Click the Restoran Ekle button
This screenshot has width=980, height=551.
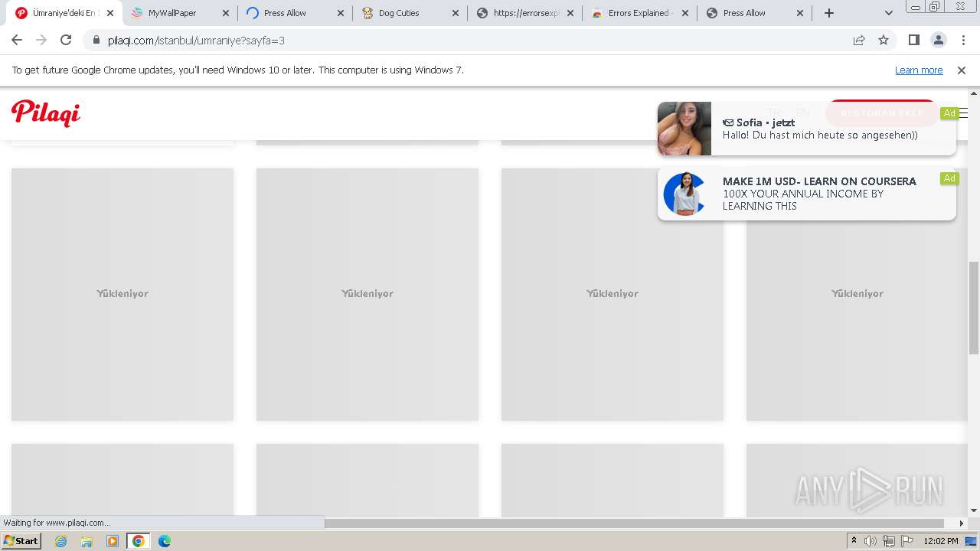[882, 113]
